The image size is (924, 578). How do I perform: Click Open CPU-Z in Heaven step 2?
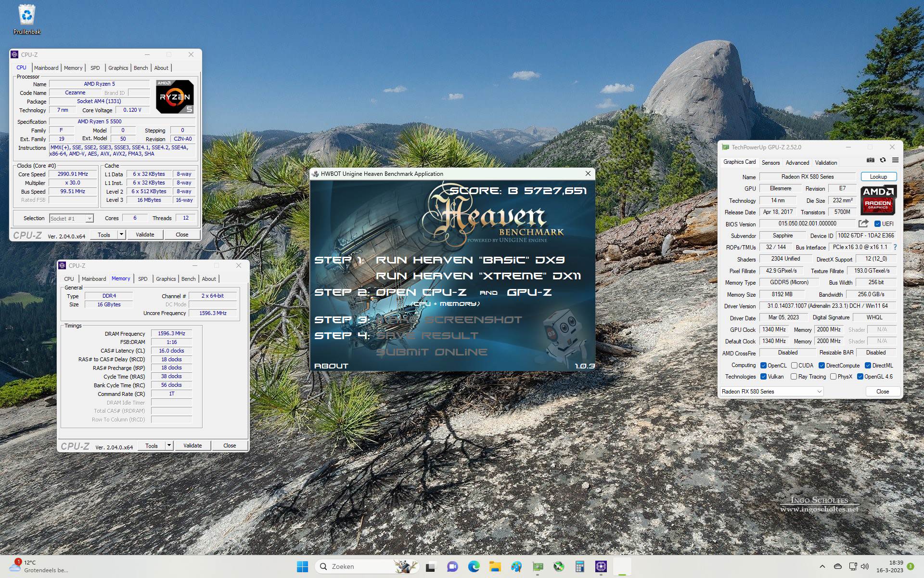(x=421, y=292)
